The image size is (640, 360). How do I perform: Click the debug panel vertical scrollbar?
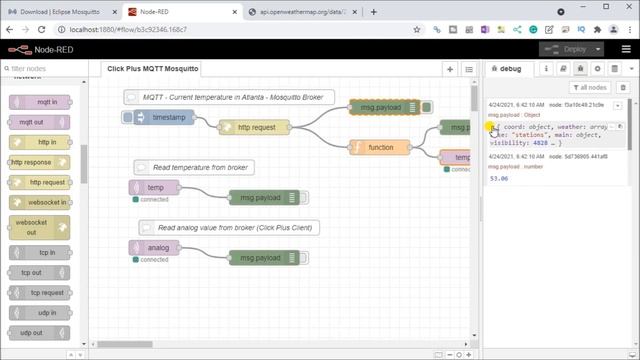[x=630, y=124]
